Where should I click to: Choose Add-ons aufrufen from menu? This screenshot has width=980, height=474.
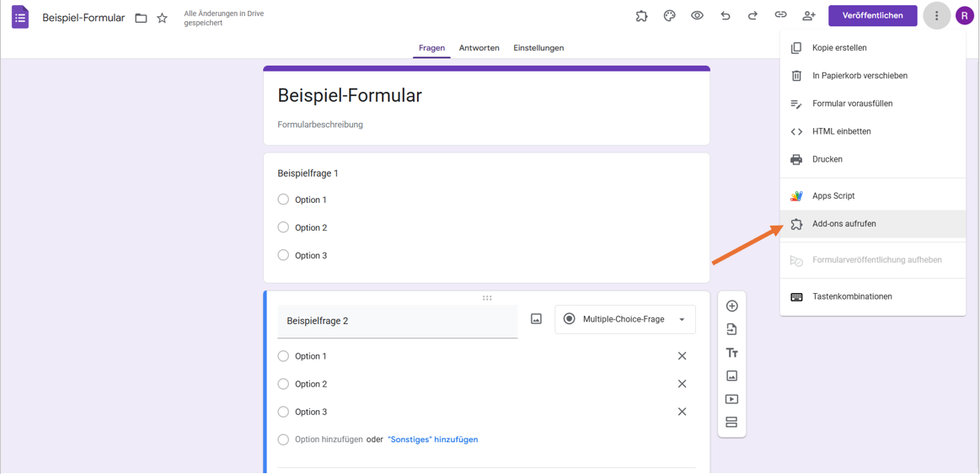pos(843,224)
